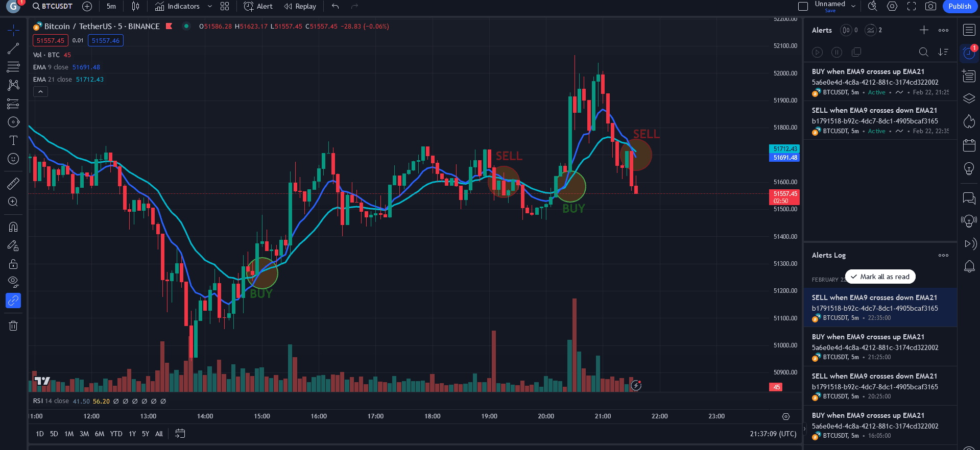Switch to 1D date range
This screenshot has height=450, width=980.
40,434
